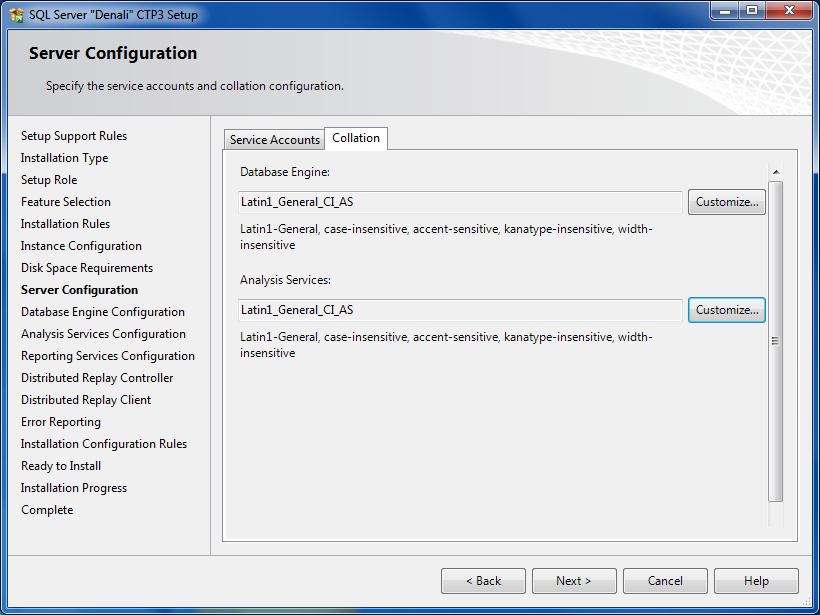
Task: Click Complete step in sidebar
Action: (47, 510)
